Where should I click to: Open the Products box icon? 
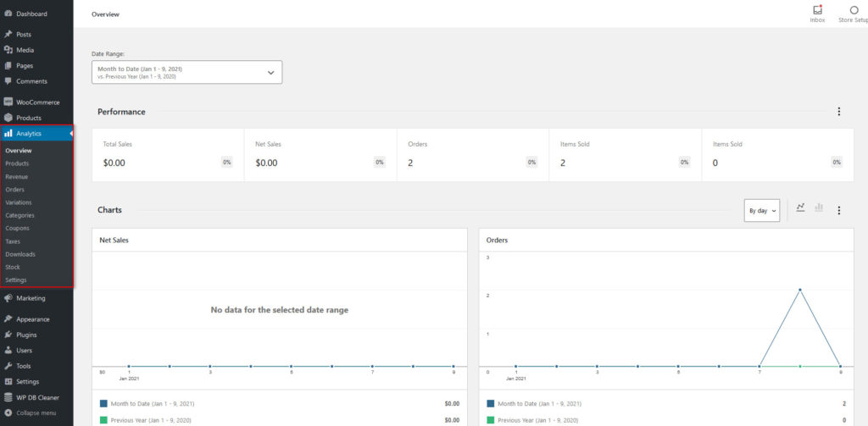point(8,118)
